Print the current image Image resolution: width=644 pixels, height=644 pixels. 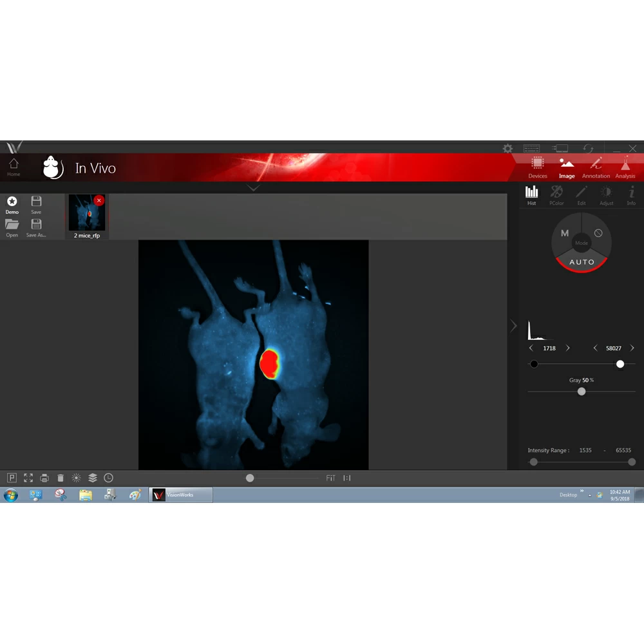tap(44, 478)
